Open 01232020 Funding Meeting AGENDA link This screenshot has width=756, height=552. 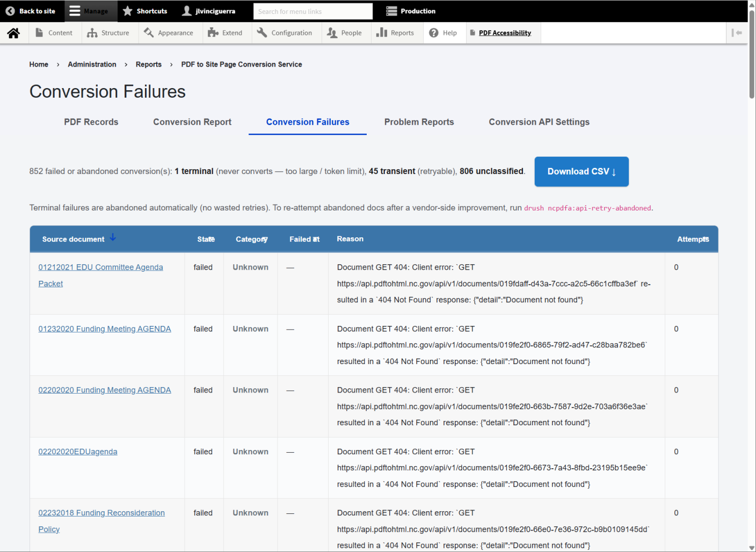click(x=105, y=329)
